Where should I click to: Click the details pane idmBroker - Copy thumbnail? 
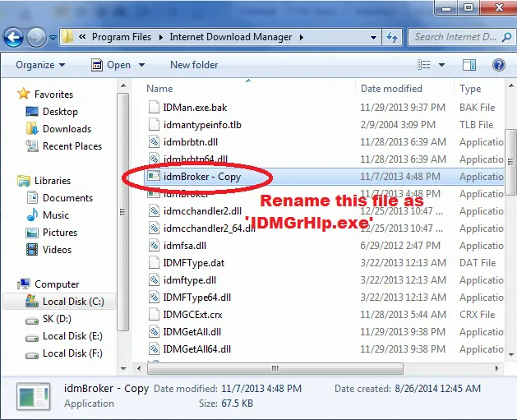point(34,396)
